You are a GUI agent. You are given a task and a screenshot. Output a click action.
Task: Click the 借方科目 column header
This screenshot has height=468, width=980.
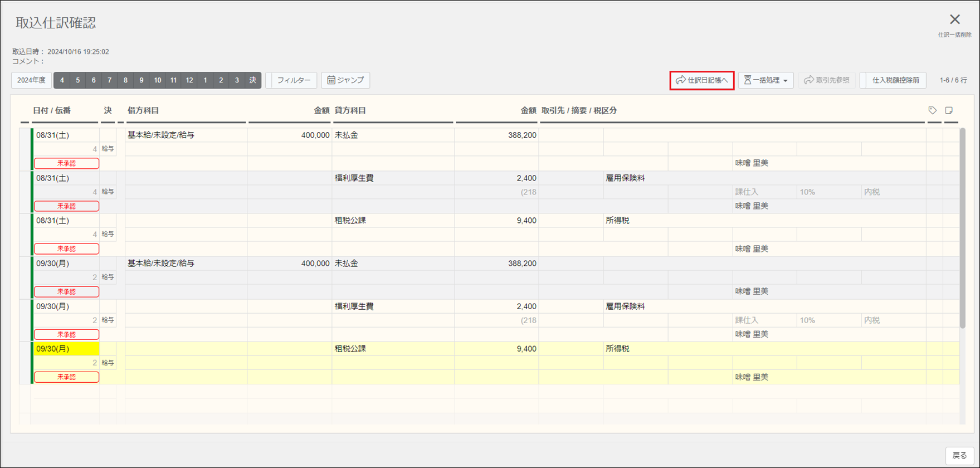pos(143,110)
